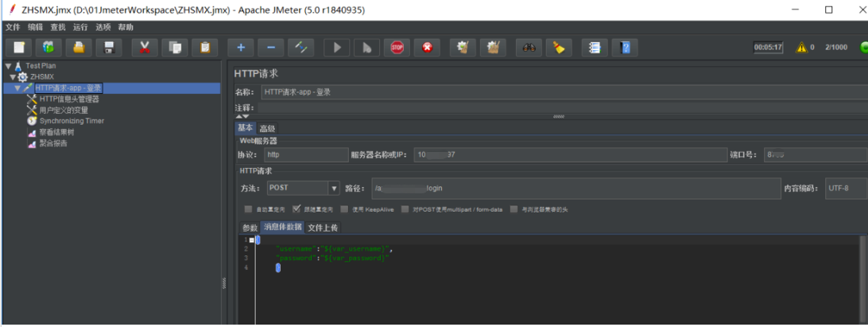Image resolution: width=868 pixels, height=327 pixels.
Task: Switch to the 参数 tab
Action: (250, 228)
